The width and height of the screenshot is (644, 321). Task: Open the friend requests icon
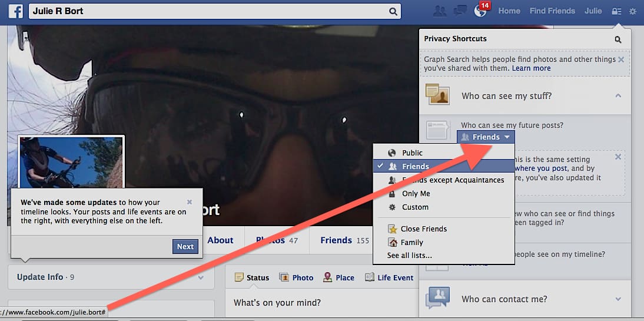(x=440, y=12)
